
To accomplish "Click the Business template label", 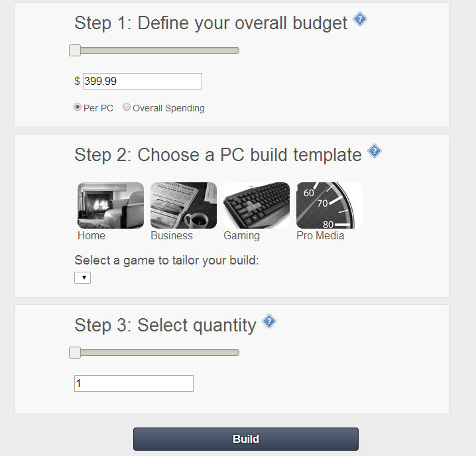I will [x=172, y=236].
